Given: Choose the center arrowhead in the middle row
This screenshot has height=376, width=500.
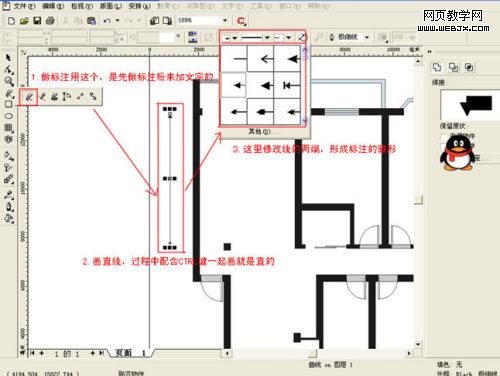Looking at the screenshot, I should [261, 86].
